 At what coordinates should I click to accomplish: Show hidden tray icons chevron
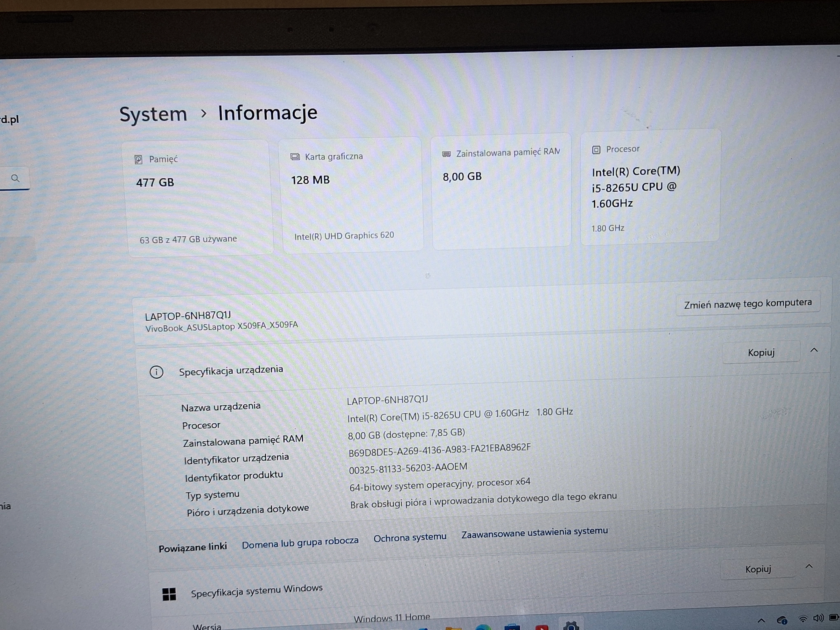[761, 621]
